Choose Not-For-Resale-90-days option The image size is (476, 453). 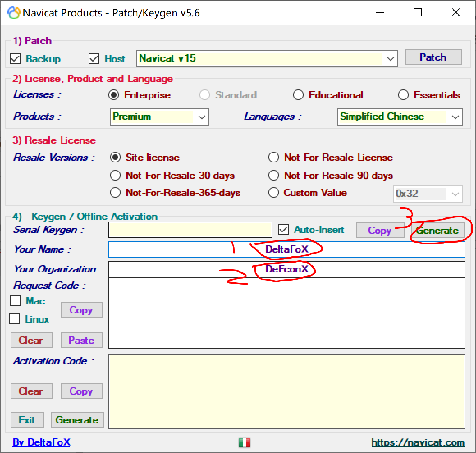(x=274, y=175)
